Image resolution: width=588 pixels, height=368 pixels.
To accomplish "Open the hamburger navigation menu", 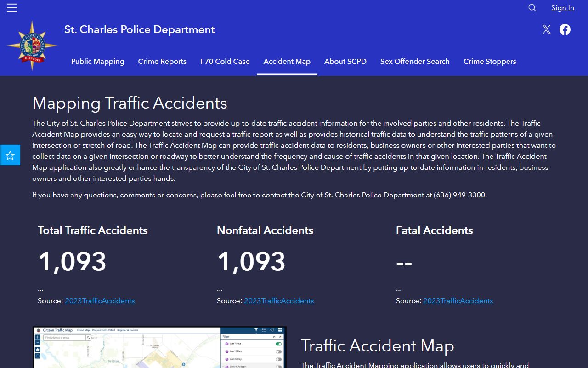I will click(12, 8).
